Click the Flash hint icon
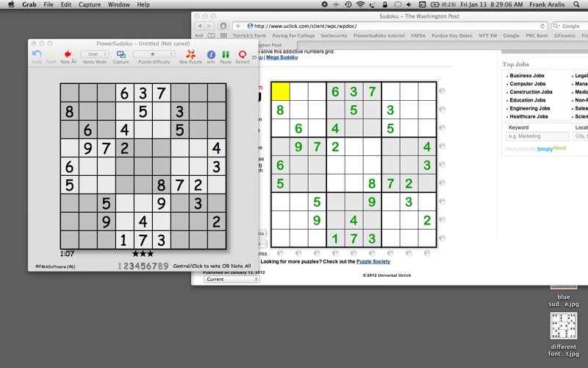Viewport: 588px width, 368px height. coord(51,54)
